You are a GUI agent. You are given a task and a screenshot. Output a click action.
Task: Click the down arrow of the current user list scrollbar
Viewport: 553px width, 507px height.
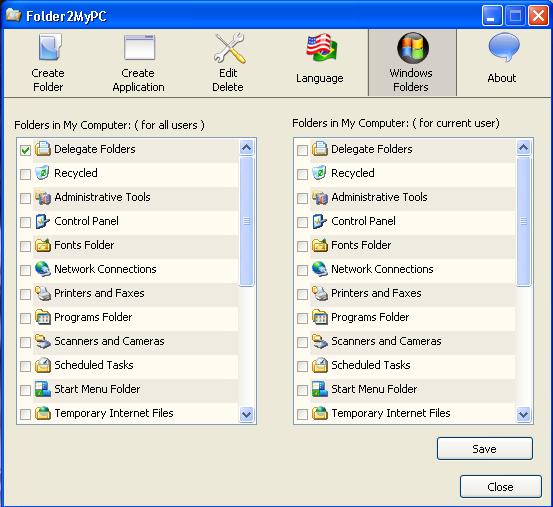point(523,414)
